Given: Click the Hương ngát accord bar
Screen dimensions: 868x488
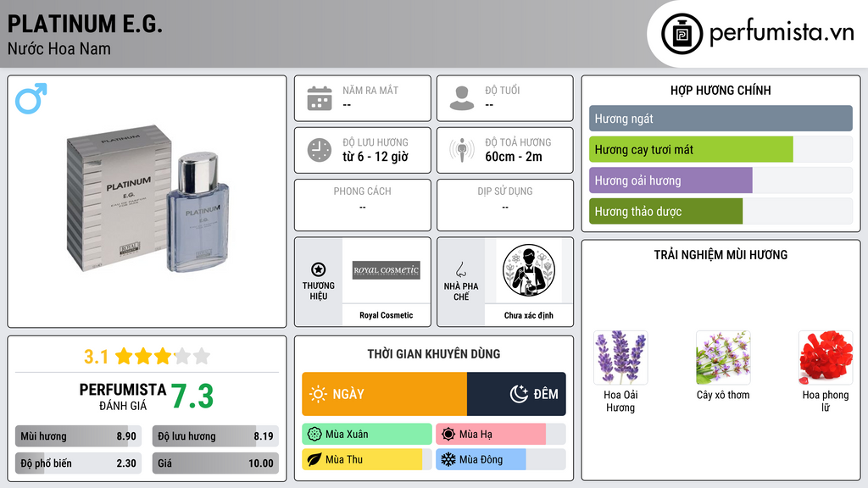Looking at the screenshot, I should pyautogui.click(x=721, y=119).
